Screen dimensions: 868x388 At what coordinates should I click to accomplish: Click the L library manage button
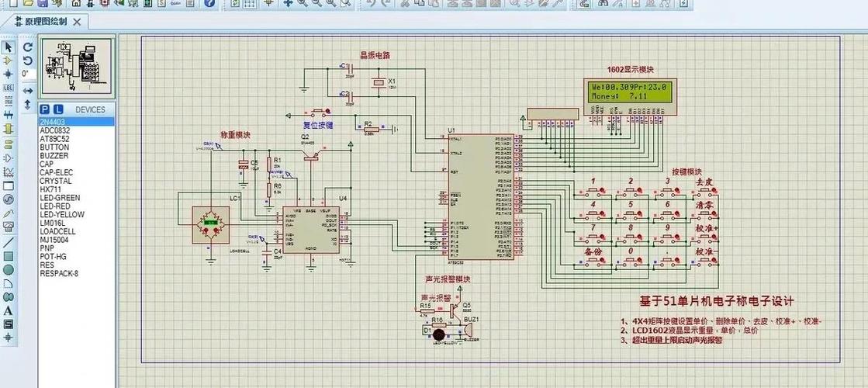[58, 109]
